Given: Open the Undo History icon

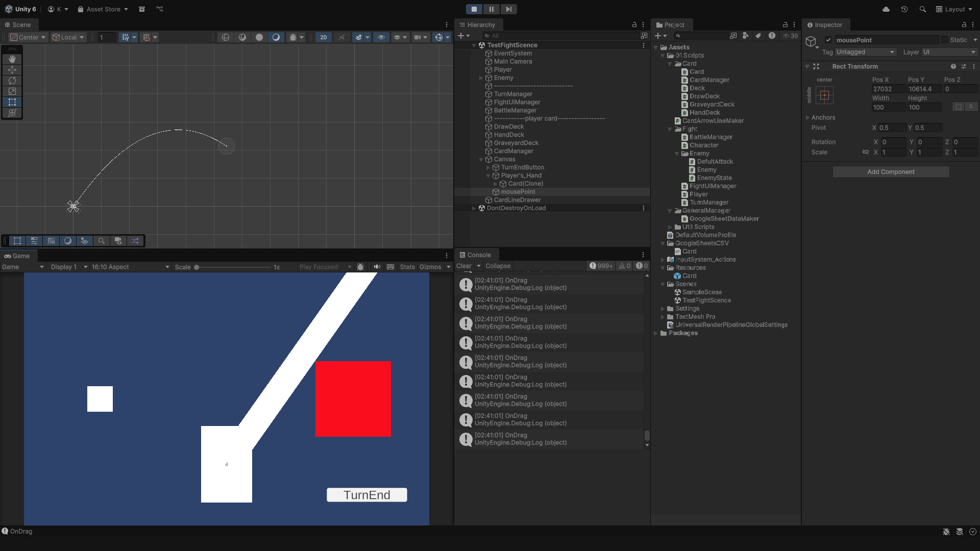Looking at the screenshot, I should click(904, 9).
